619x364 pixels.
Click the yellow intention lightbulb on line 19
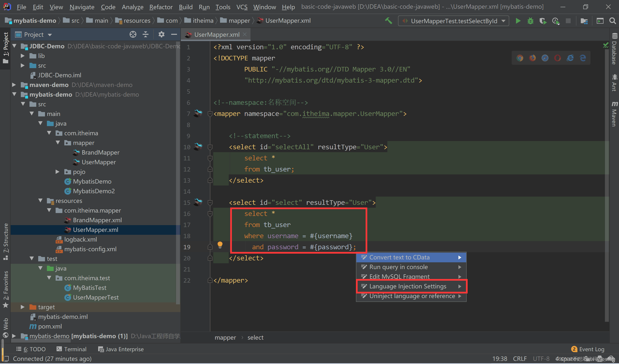[x=220, y=245]
